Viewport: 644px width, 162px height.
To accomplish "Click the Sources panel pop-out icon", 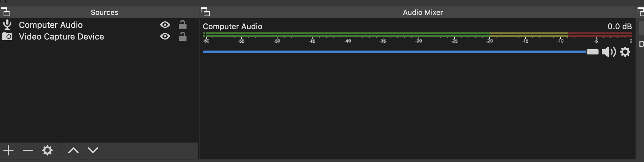I will click(x=5, y=12).
